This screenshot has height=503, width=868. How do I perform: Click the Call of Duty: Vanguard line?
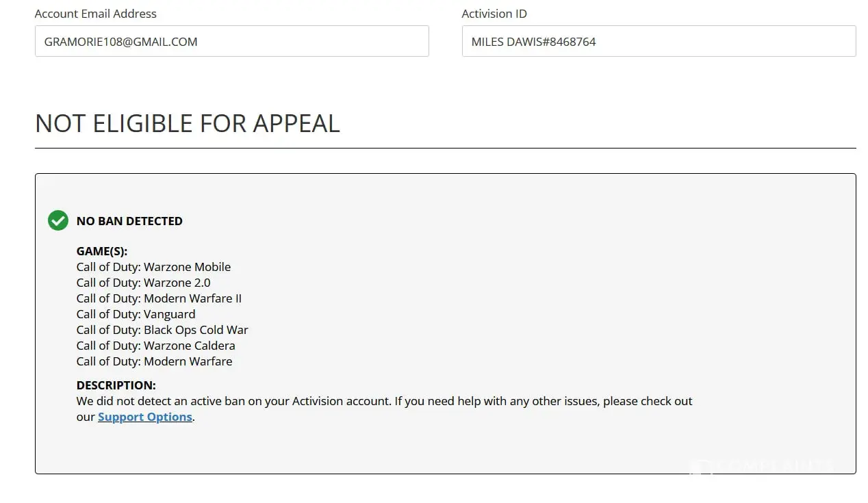click(136, 314)
